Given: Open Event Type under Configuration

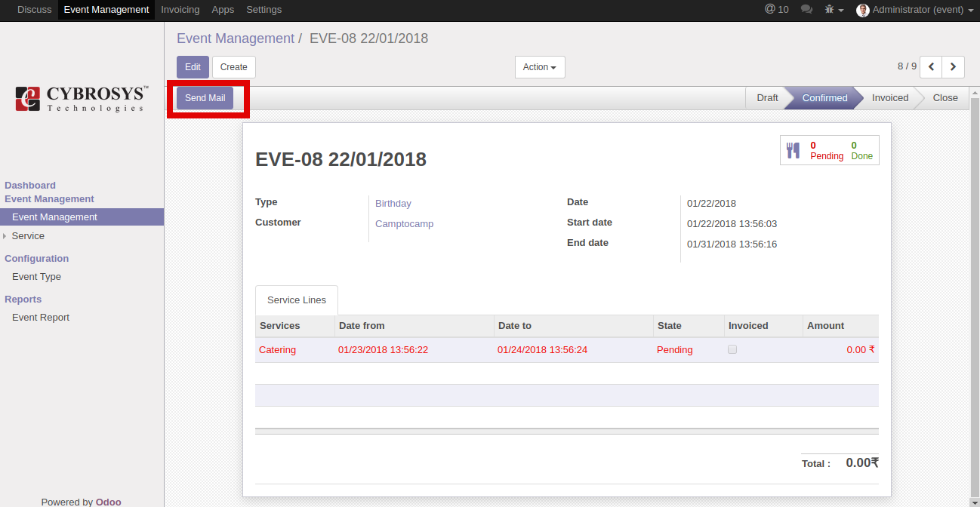Looking at the screenshot, I should click(x=36, y=277).
